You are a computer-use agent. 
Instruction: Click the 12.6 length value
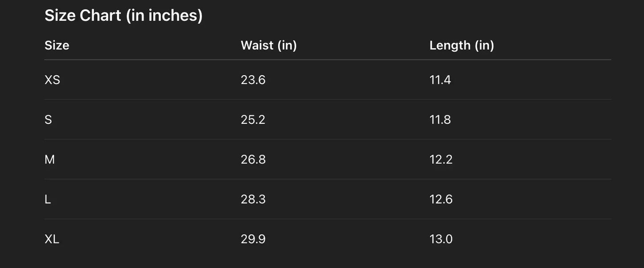point(441,199)
